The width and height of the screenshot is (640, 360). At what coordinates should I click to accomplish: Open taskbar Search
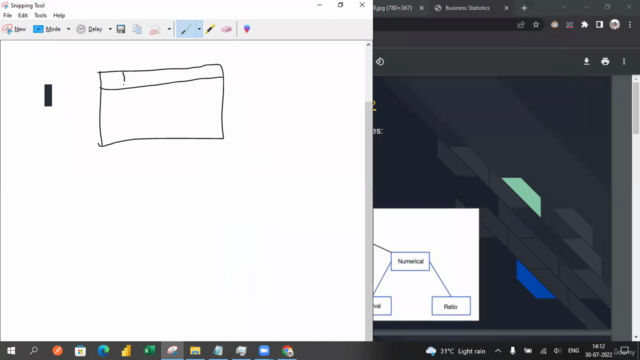coord(34,351)
